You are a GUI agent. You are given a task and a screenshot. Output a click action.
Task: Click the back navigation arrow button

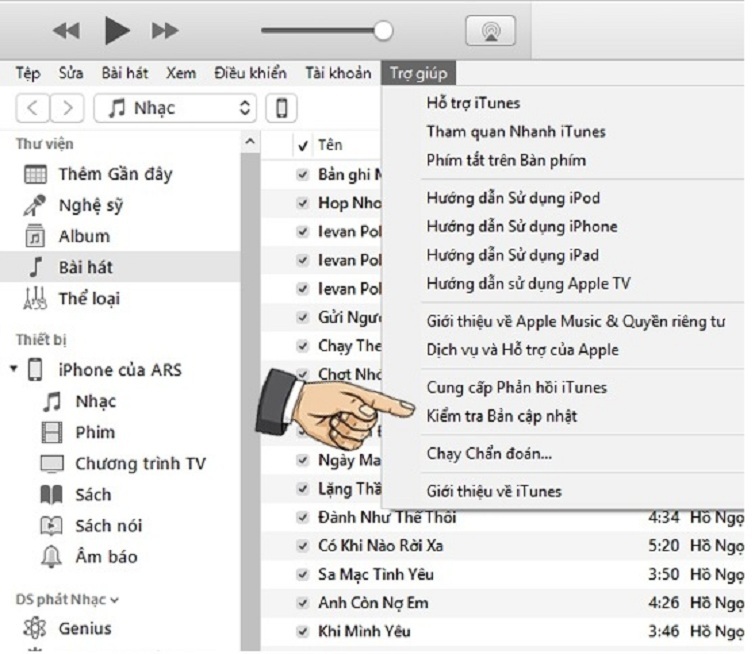click(33, 108)
